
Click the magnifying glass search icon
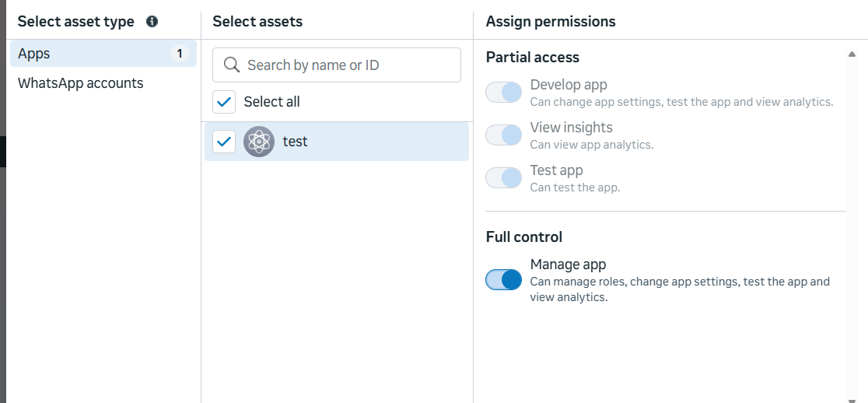(231, 65)
